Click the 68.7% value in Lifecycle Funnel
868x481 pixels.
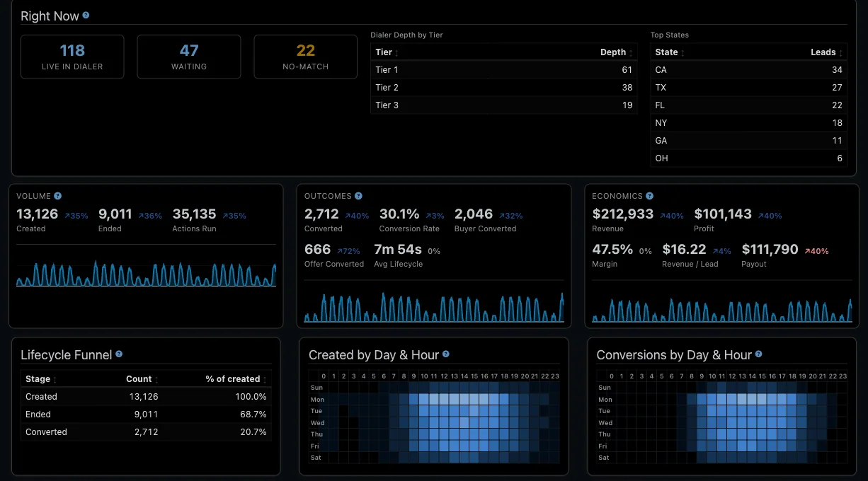point(253,415)
